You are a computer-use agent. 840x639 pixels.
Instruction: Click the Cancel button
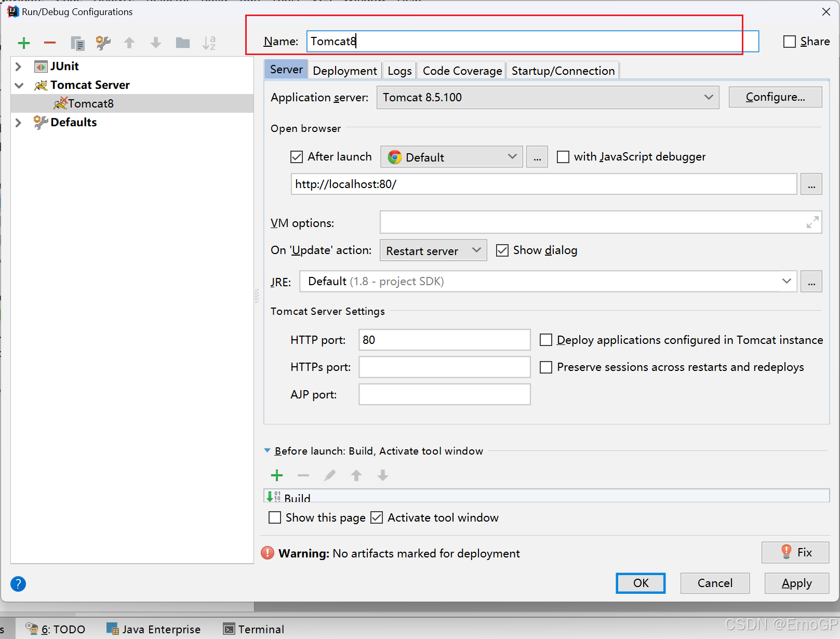(x=715, y=583)
